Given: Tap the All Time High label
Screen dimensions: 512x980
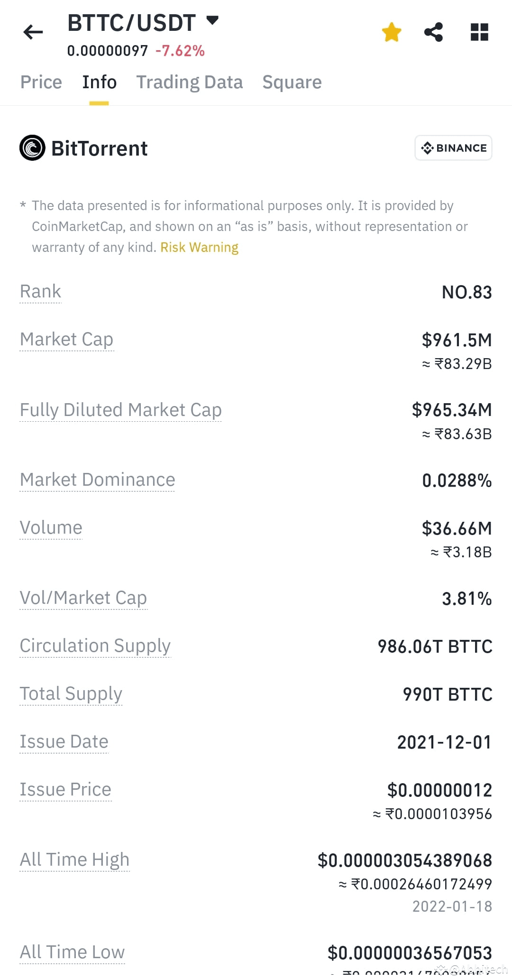Looking at the screenshot, I should point(74,860).
